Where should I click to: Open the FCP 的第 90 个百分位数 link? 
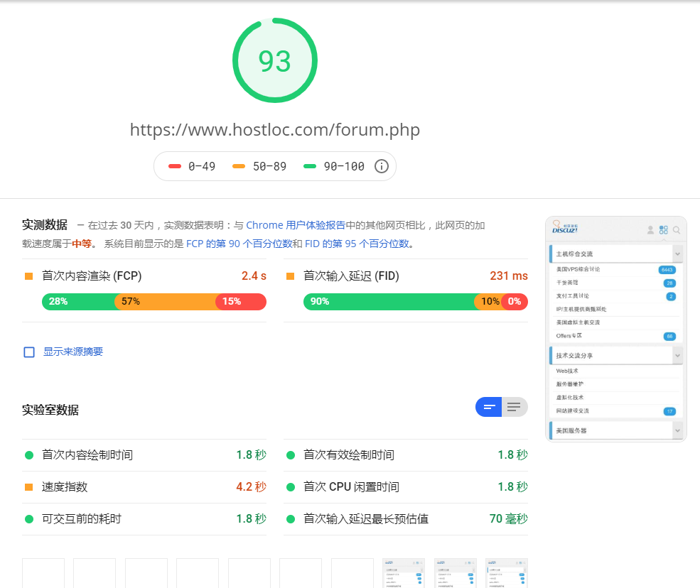pyautogui.click(x=239, y=244)
